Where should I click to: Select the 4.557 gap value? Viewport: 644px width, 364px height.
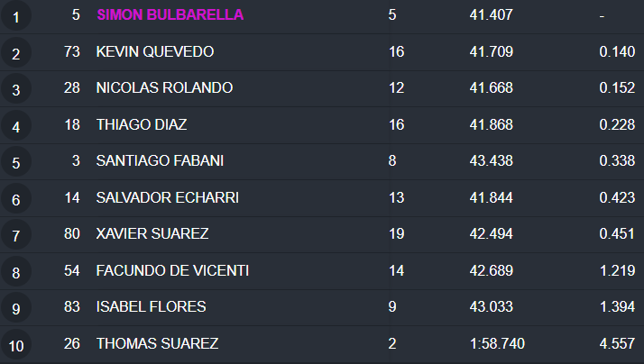617,343
